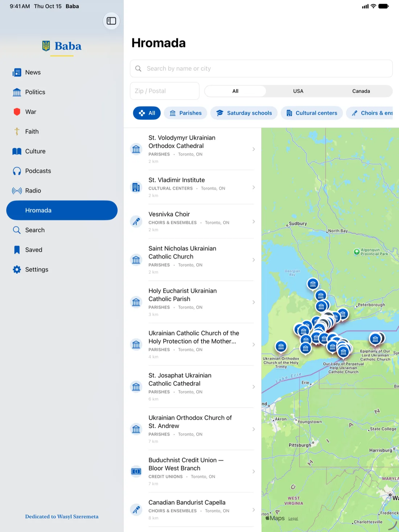Image resolution: width=399 pixels, height=532 pixels.
Task: Open Vesnivka Choir via its chevron
Action: tap(254, 221)
